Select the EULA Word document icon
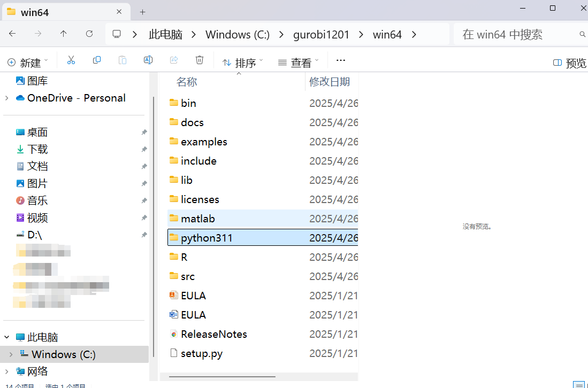The width and height of the screenshot is (588, 388). tap(174, 315)
